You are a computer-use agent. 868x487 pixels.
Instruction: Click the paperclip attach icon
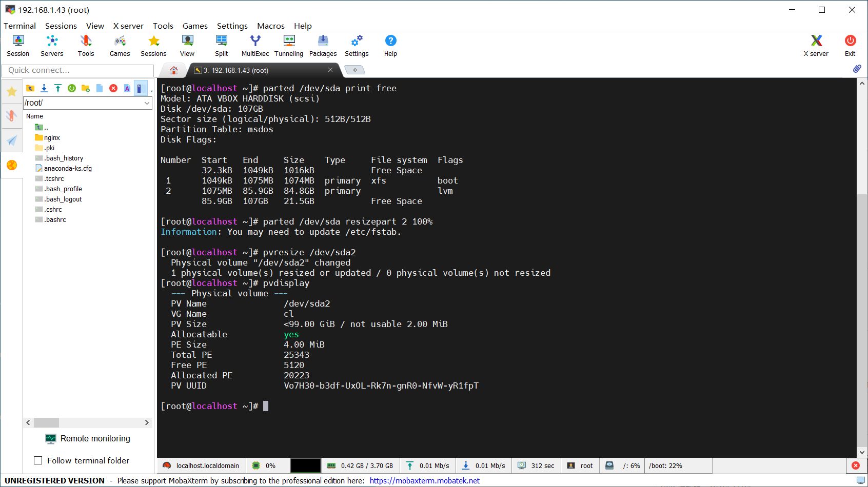857,69
